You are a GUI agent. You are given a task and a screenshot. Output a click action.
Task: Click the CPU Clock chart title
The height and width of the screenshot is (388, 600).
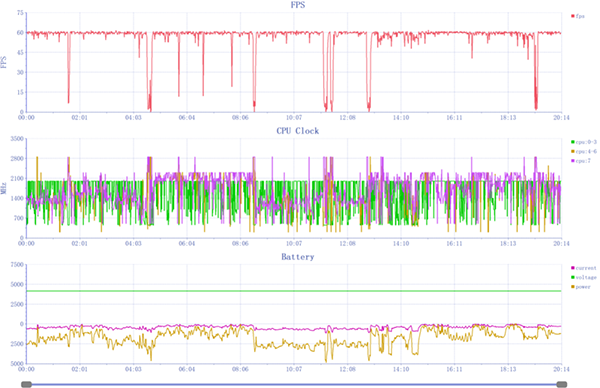(298, 131)
